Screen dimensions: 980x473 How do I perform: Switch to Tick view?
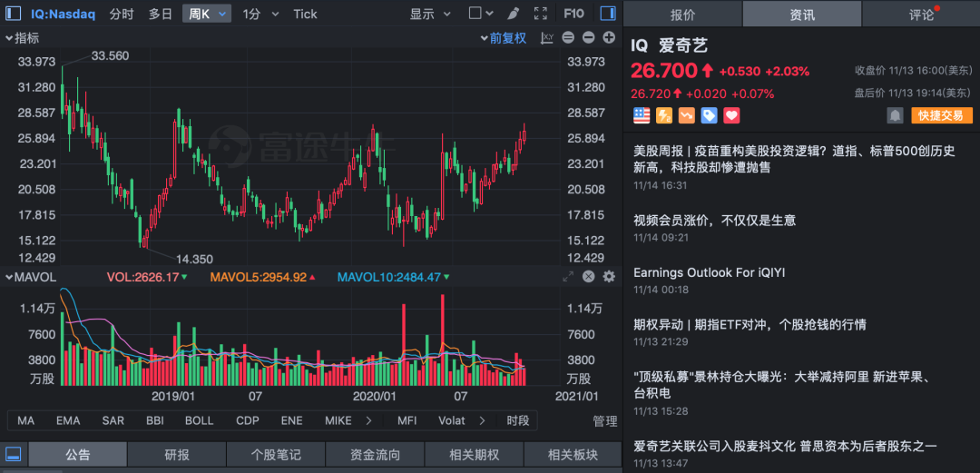306,14
